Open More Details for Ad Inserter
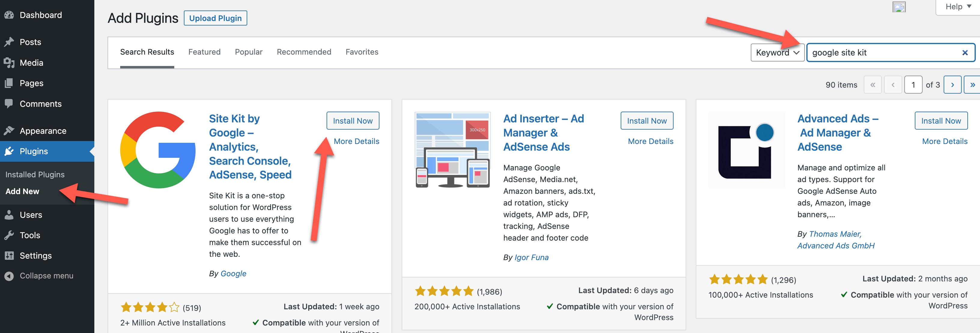The image size is (980, 333). 650,141
